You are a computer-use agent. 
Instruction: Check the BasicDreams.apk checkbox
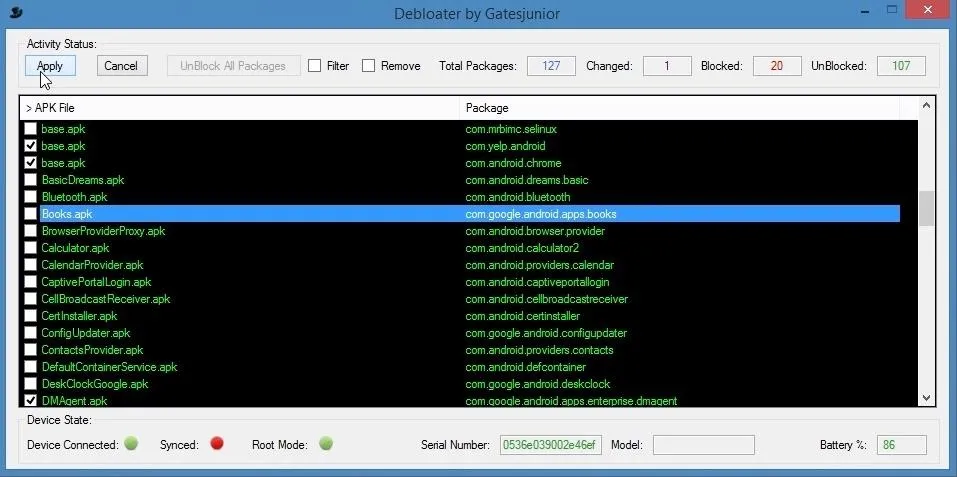[x=30, y=180]
